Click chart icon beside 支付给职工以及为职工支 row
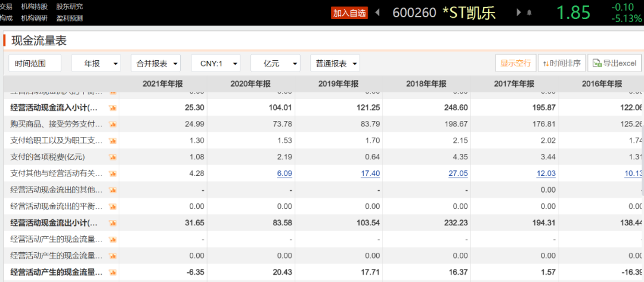 click(112, 141)
